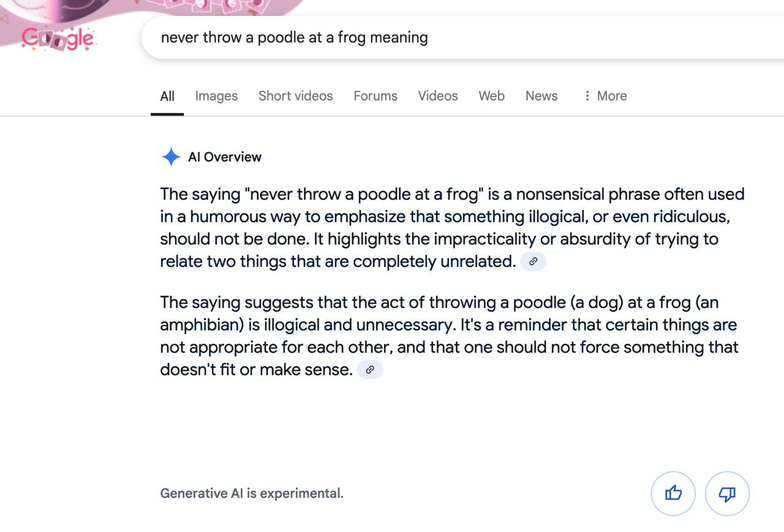Select the All results tab

pyautogui.click(x=167, y=96)
